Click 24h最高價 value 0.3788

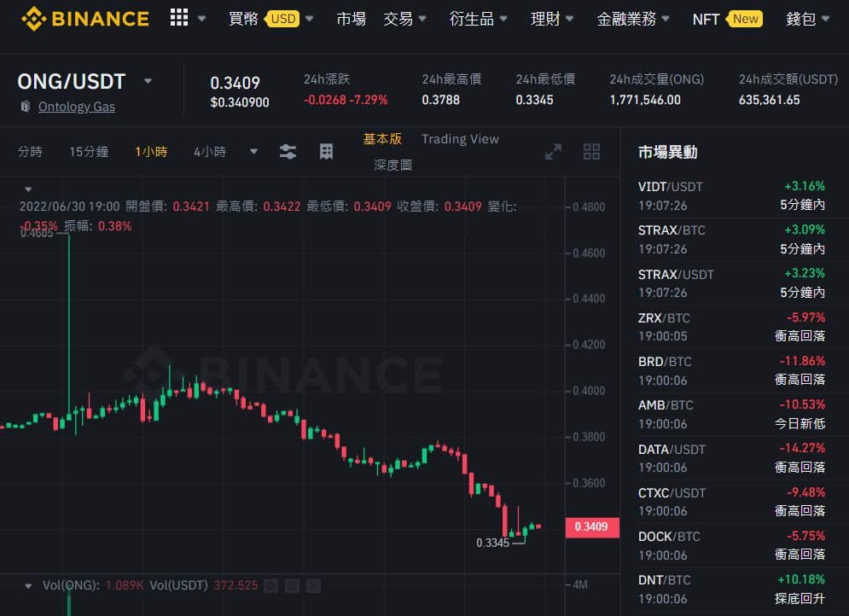[x=441, y=100]
